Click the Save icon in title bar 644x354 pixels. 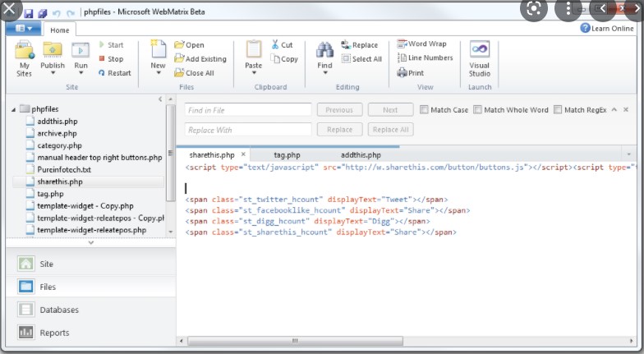click(x=28, y=12)
